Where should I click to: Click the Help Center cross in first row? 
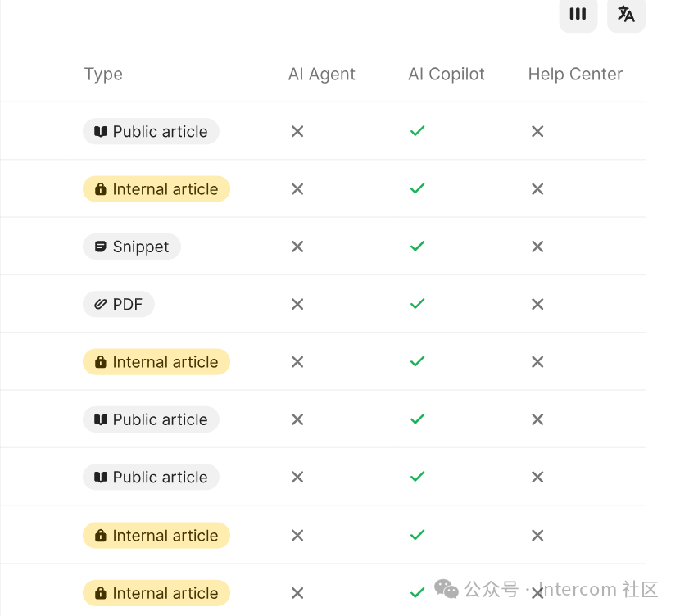click(x=537, y=131)
